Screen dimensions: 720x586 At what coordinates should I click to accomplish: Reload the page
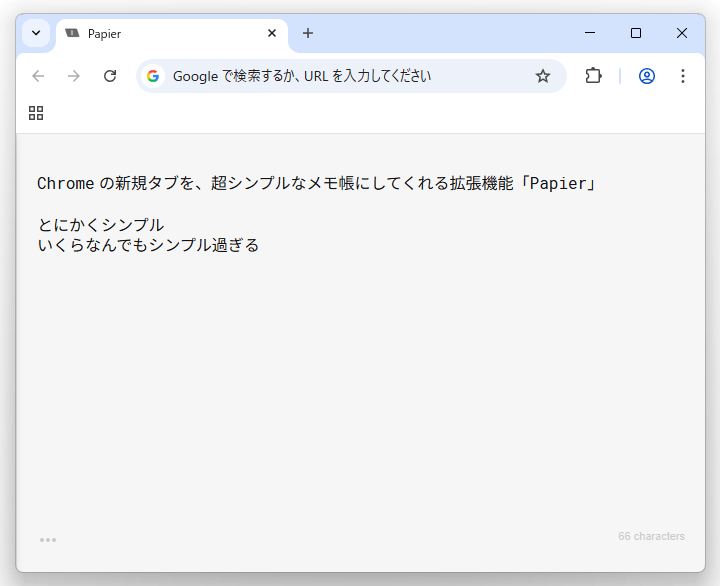[x=110, y=76]
